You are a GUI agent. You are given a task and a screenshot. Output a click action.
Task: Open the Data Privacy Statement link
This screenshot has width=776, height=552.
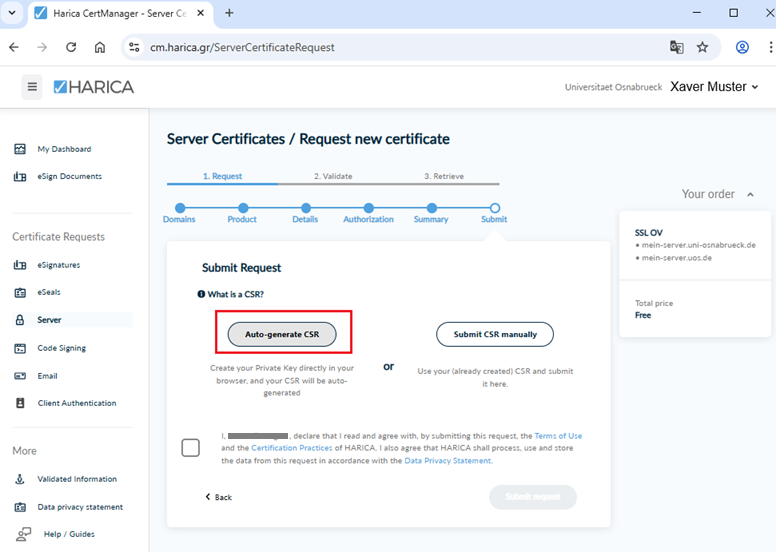click(x=448, y=461)
